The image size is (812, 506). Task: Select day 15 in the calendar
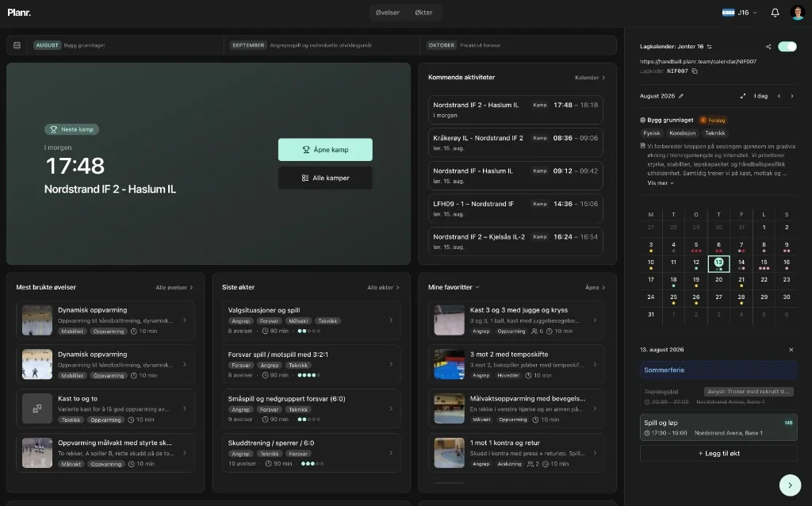click(764, 263)
